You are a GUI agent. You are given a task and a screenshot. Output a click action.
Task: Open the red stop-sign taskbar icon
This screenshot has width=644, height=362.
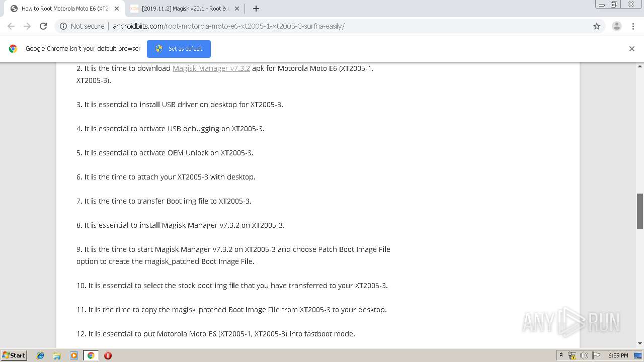[108, 355]
